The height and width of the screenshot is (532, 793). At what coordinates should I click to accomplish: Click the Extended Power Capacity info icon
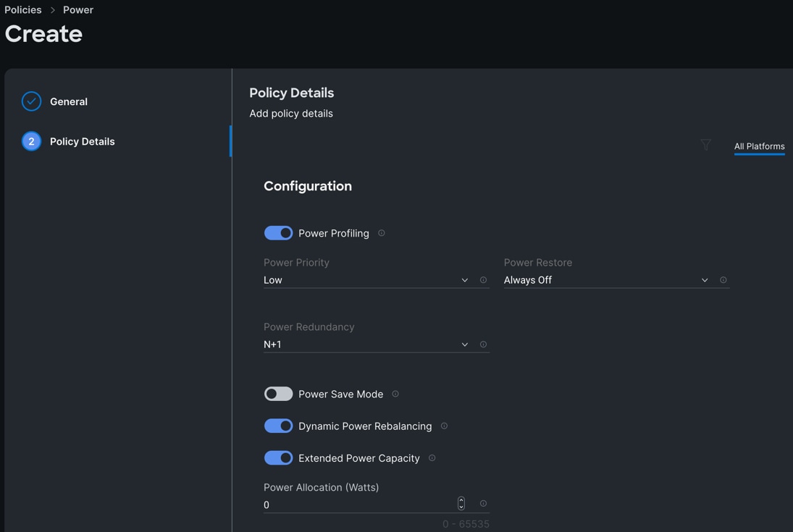click(x=432, y=458)
